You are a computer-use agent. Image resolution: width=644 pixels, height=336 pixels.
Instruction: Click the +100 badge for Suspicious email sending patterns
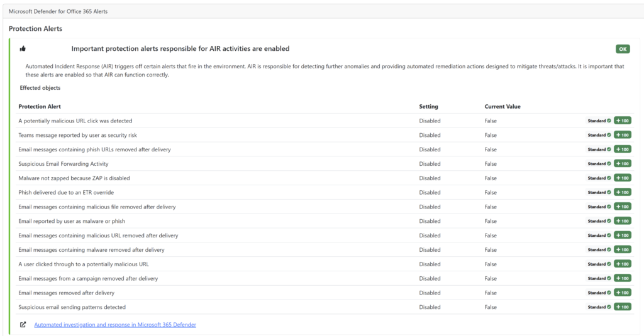pos(623,307)
